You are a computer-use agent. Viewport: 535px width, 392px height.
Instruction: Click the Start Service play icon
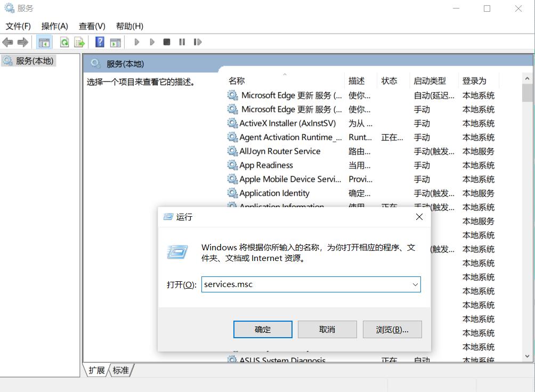point(137,42)
